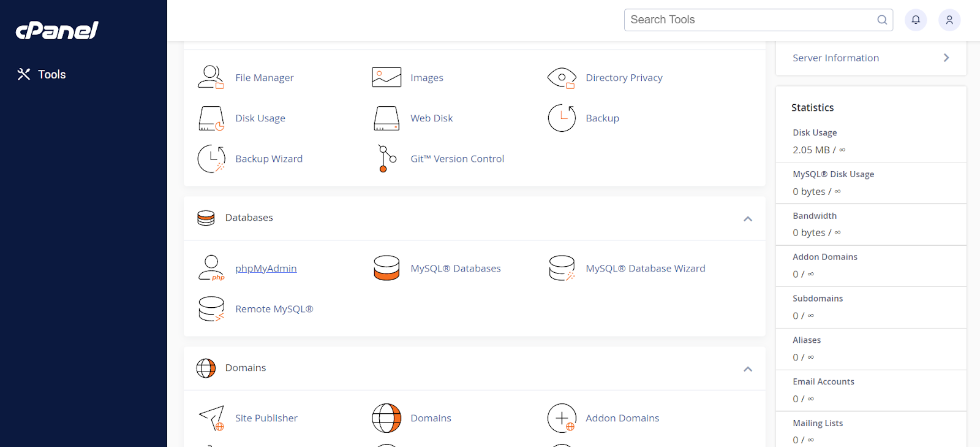The width and height of the screenshot is (980, 447).
Task: Open the Addon Domains plus icon
Action: (x=562, y=418)
